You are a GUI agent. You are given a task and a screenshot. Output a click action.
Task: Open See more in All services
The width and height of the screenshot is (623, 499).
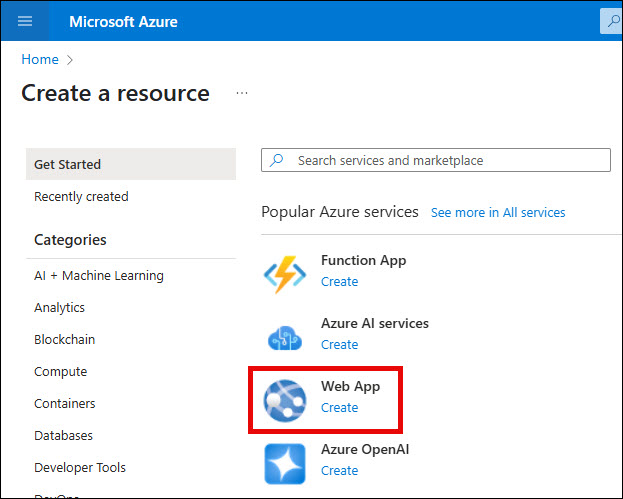coord(498,213)
